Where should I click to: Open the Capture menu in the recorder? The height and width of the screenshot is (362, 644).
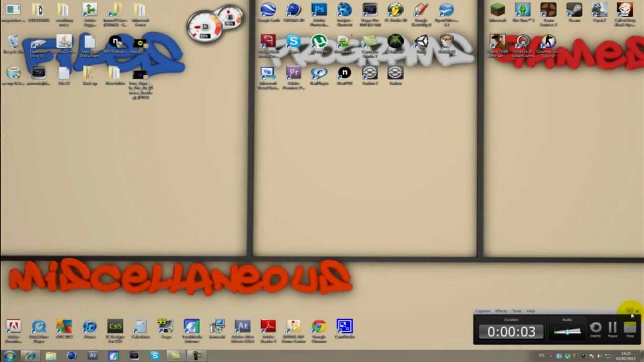coord(483,311)
